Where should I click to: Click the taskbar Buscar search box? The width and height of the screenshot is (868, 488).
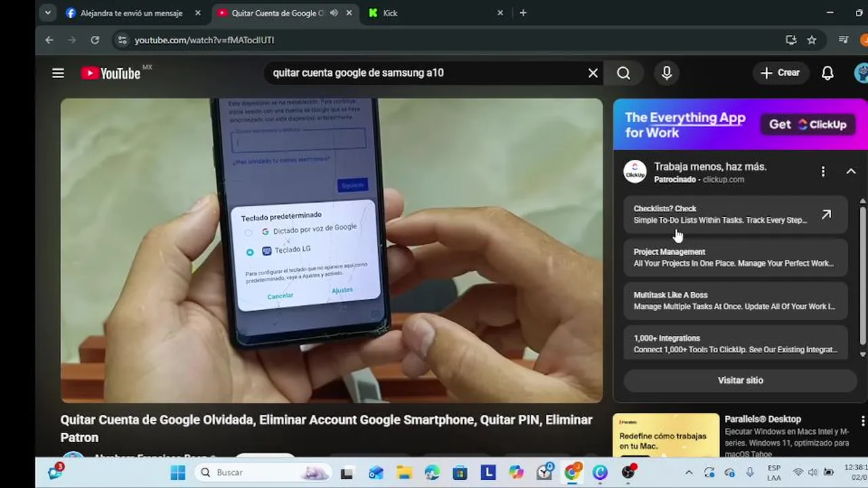point(263,472)
